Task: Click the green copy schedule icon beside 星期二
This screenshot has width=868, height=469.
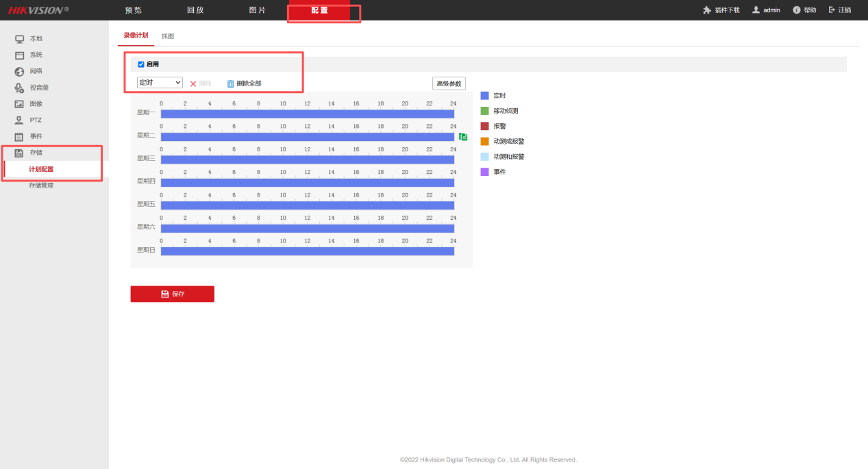Action: pyautogui.click(x=463, y=137)
